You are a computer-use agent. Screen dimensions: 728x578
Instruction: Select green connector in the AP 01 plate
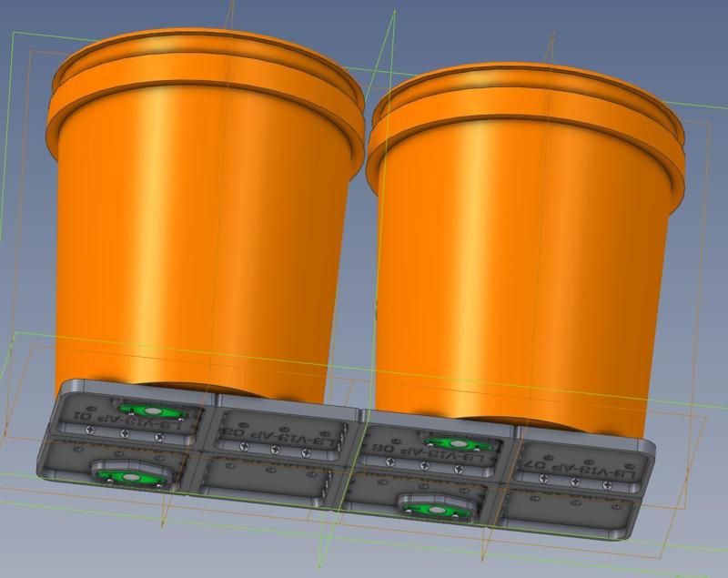(152, 411)
